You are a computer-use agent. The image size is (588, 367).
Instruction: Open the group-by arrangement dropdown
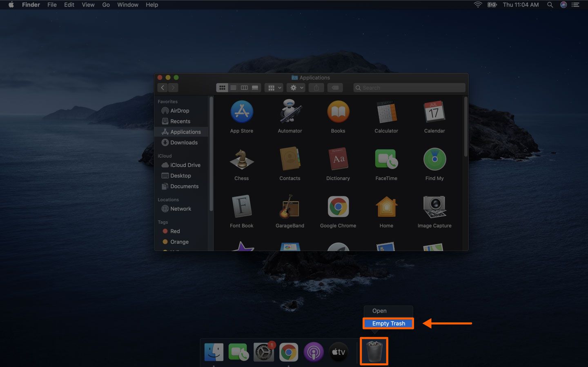pyautogui.click(x=274, y=88)
